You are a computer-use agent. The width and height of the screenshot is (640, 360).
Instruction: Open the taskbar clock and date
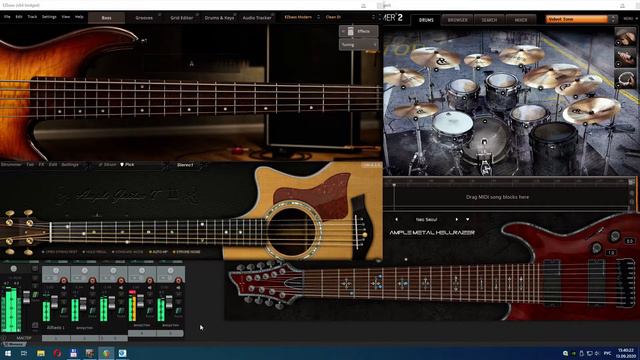point(625,353)
